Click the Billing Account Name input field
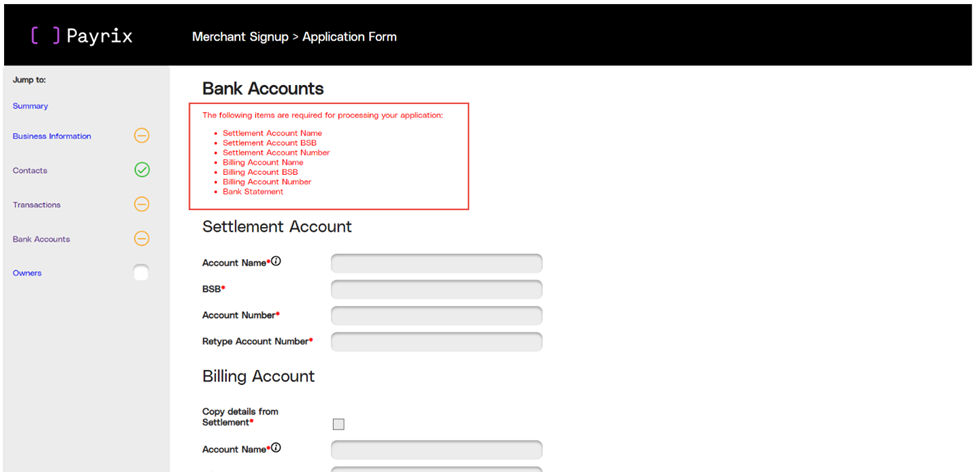The height and width of the screenshot is (472, 975). [x=437, y=450]
